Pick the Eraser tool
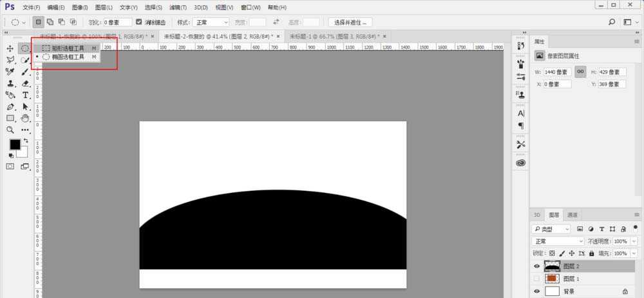 26,83
